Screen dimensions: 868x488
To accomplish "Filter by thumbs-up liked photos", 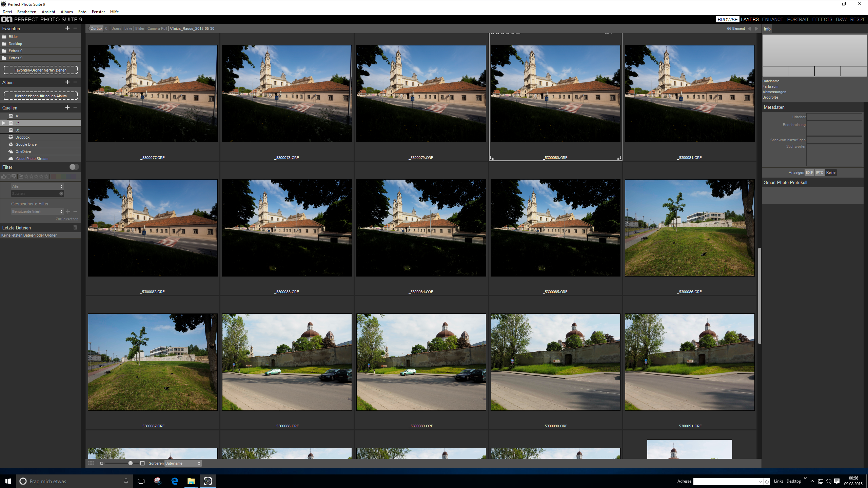I will coord(3,176).
